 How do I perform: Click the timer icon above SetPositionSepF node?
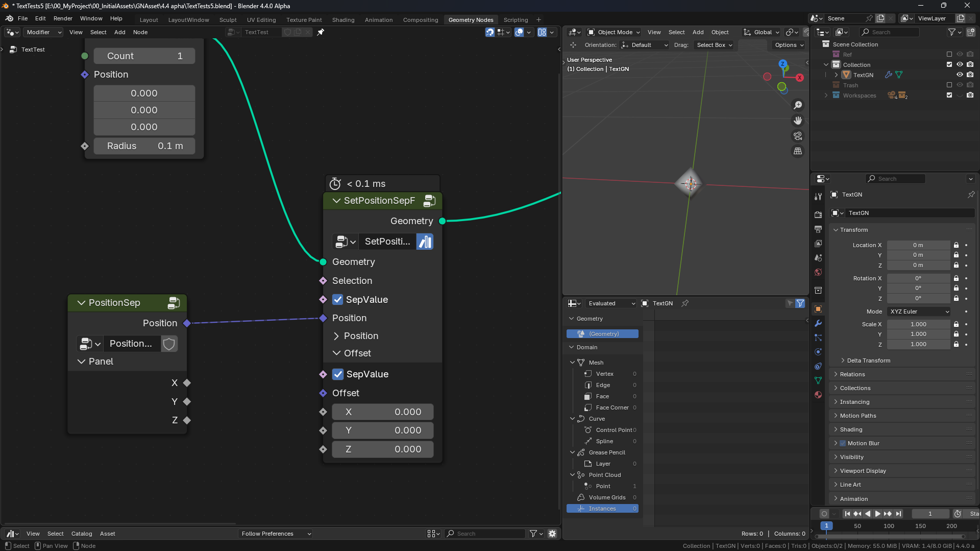point(335,184)
